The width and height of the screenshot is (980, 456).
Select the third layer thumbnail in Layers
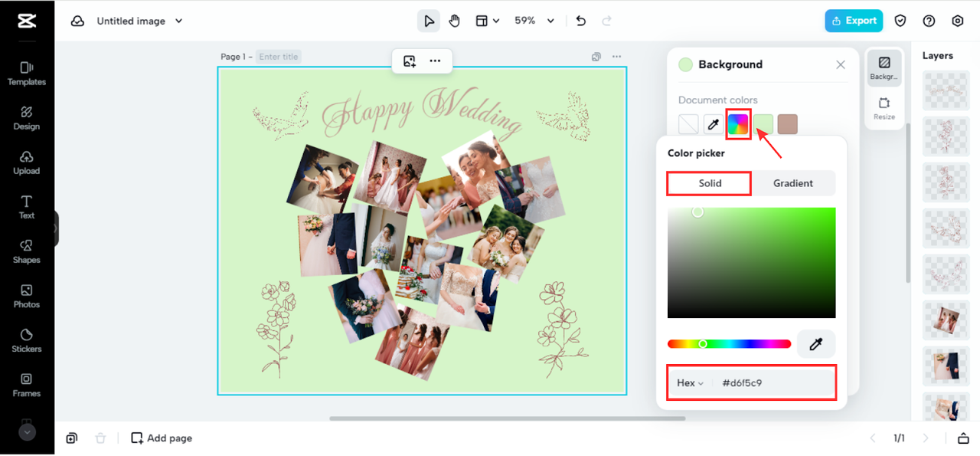(x=946, y=182)
